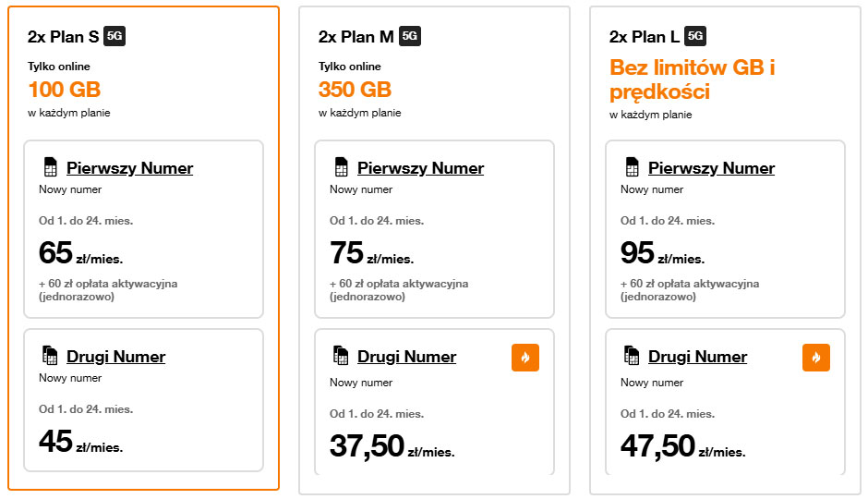Open the Drugi Numer link in Plan L
Viewport: 868px width, 499px height.
[697, 357]
